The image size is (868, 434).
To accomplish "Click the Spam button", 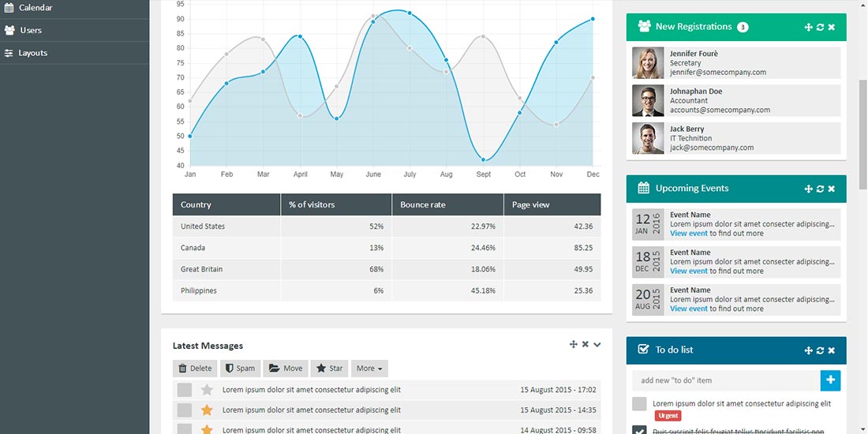I will 240,369.
